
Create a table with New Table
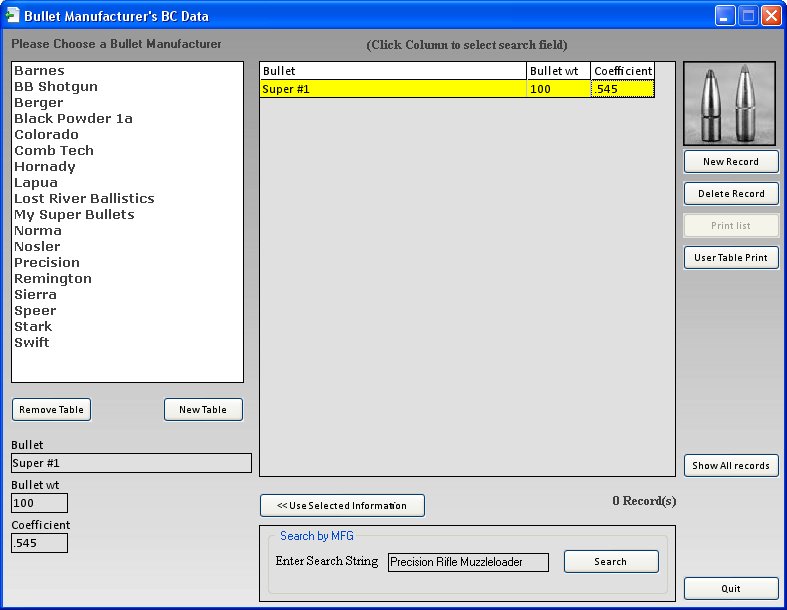(x=203, y=409)
